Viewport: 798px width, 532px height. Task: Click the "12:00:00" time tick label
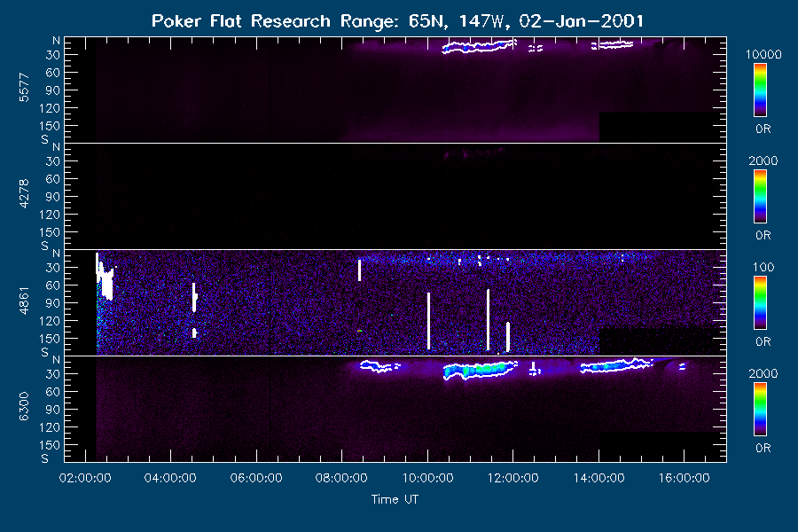[513, 478]
